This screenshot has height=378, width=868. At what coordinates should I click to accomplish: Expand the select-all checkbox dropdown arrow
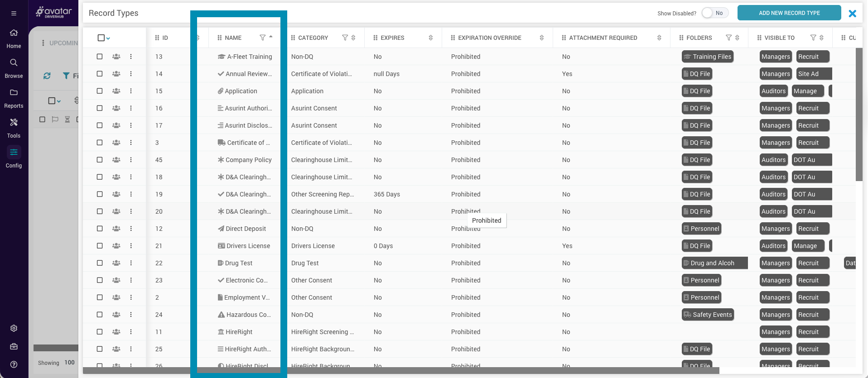pyautogui.click(x=108, y=38)
